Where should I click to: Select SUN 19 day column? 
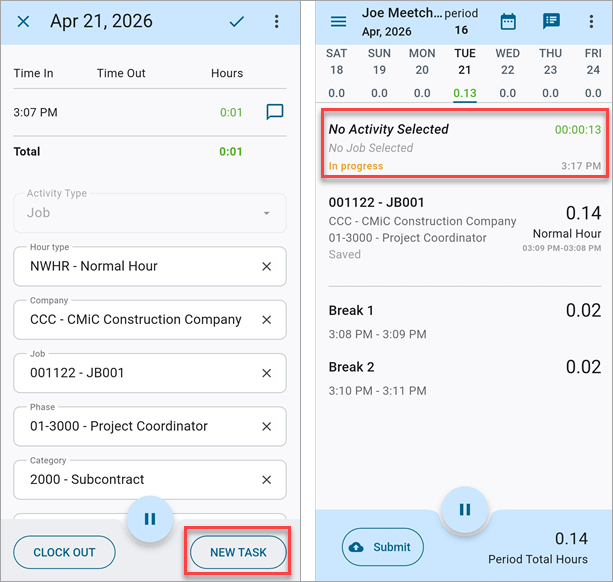379,73
